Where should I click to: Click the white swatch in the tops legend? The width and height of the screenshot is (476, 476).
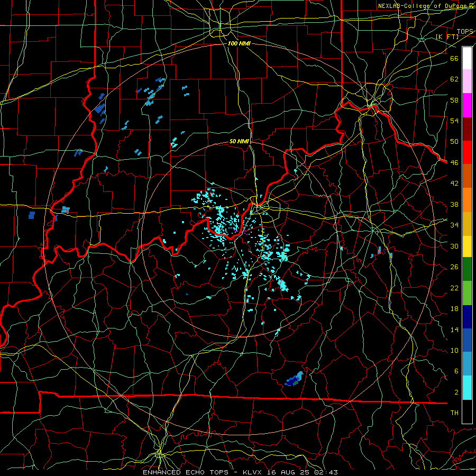coord(467,58)
